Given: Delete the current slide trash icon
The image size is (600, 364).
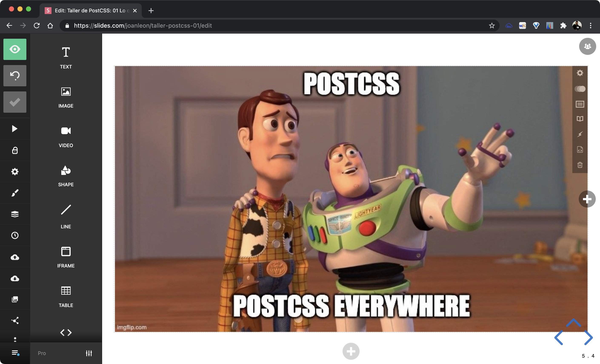Looking at the screenshot, I should [580, 165].
